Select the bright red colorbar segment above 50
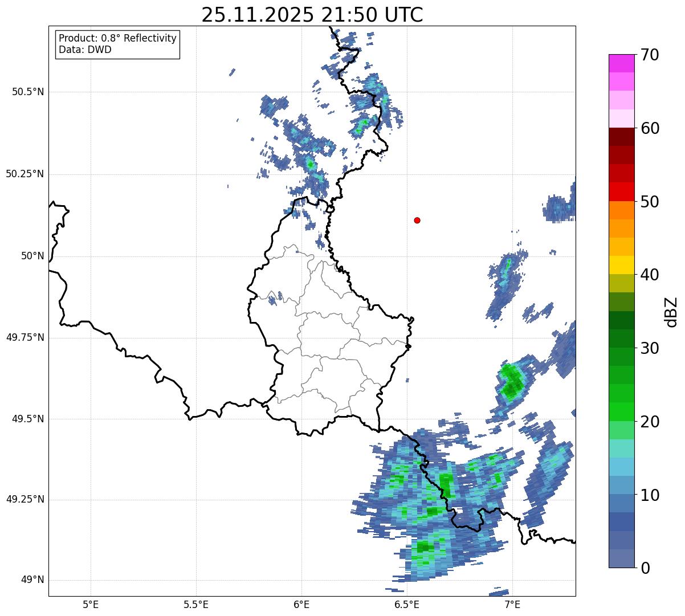This screenshot has height=616, width=685. tap(621, 191)
